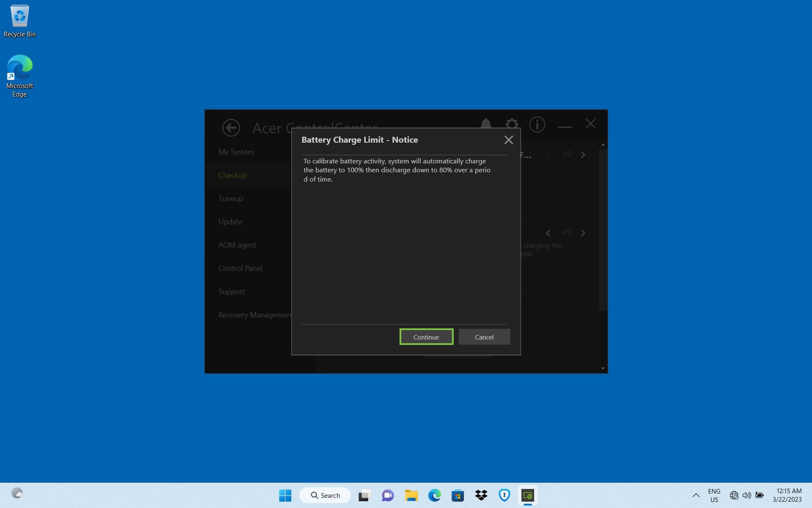Screen dimensions: 812x508
Task: Go to next page of 1/2 pager
Action: tap(583, 155)
